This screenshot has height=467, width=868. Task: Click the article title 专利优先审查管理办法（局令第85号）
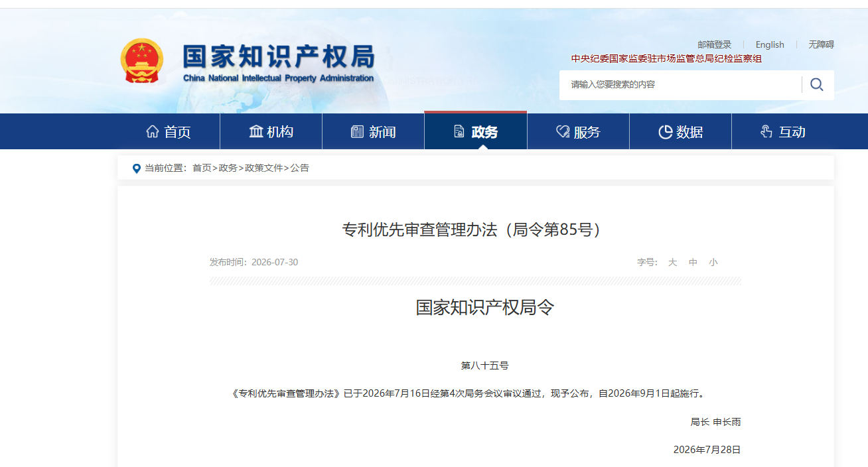pyautogui.click(x=475, y=230)
